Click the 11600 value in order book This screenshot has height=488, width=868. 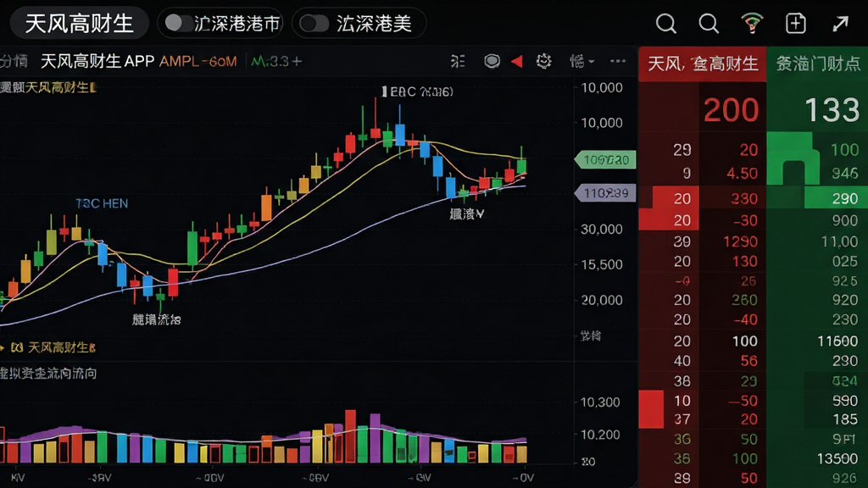coord(837,341)
